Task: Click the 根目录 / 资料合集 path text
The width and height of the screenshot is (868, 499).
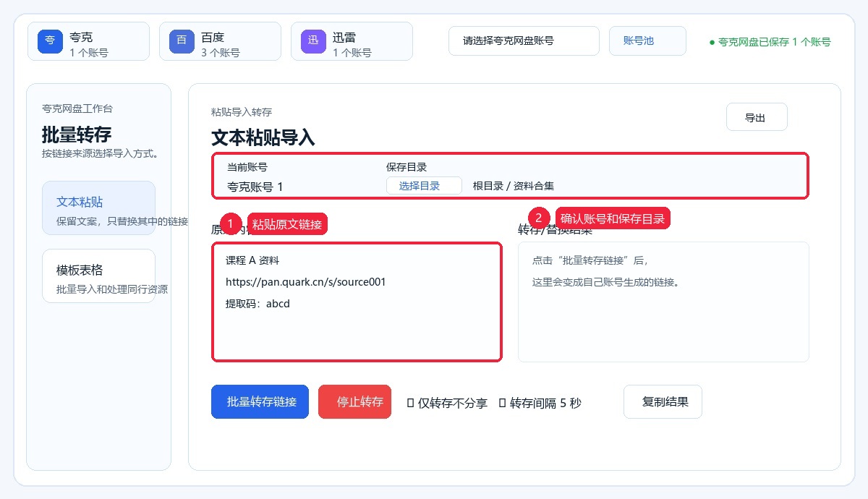Action: coord(514,186)
